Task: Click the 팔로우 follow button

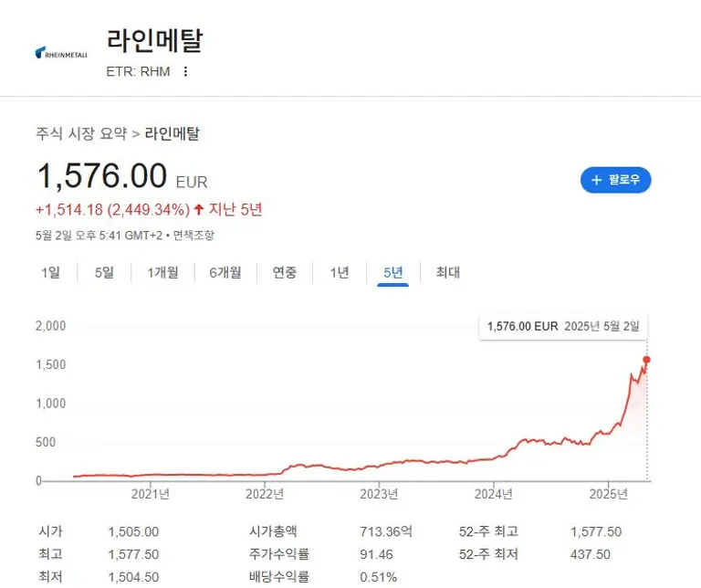Action: [x=615, y=180]
